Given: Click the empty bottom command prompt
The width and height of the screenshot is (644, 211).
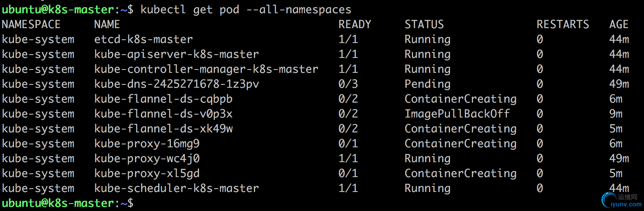Looking at the screenshot, I should point(68,203).
